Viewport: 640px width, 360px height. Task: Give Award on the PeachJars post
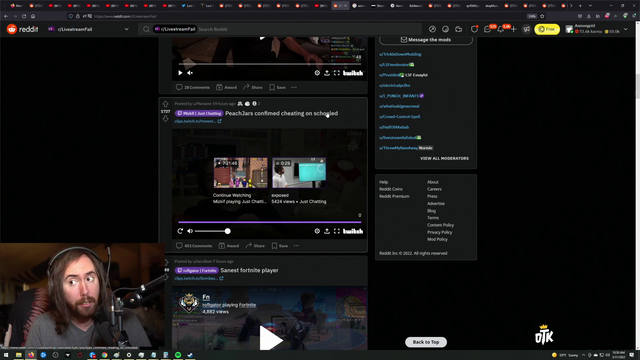coord(229,246)
